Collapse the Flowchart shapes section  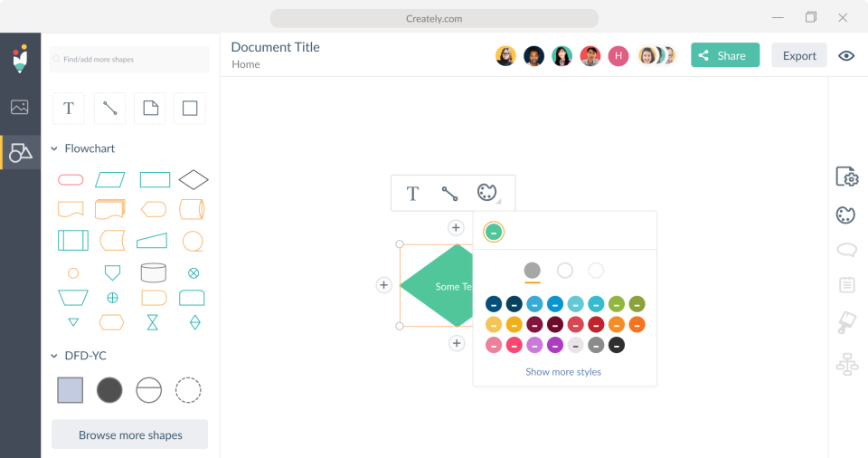[54, 148]
